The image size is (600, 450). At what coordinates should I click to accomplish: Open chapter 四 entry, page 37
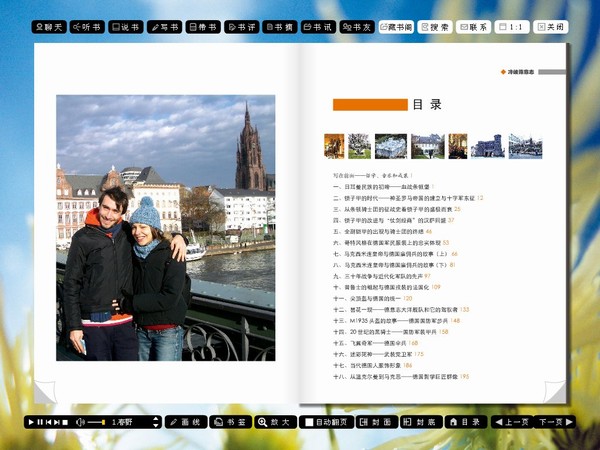click(x=394, y=220)
